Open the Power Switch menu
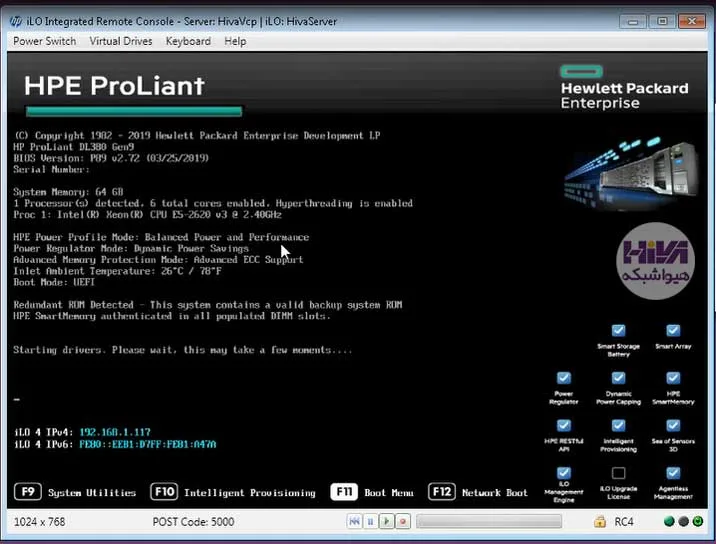Viewport: 716px width, 544px height. (44, 41)
